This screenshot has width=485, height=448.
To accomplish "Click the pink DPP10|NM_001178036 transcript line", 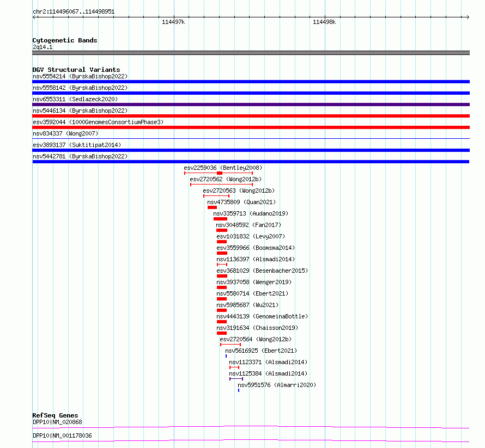I will pyautogui.click(x=251, y=440).
